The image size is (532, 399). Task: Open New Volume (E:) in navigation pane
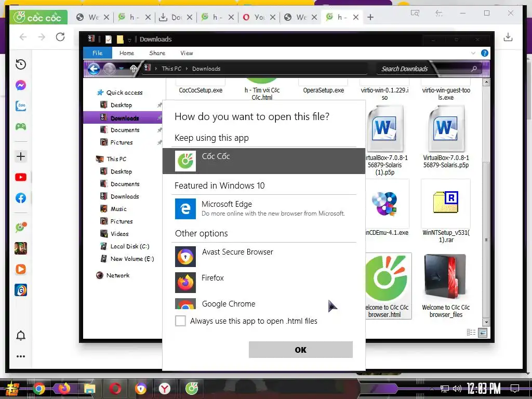coord(132,259)
